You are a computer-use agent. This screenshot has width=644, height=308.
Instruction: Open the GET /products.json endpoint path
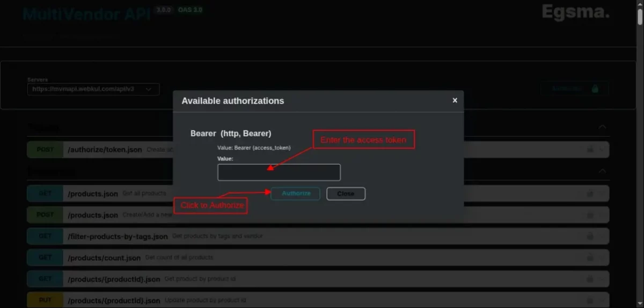click(93, 194)
